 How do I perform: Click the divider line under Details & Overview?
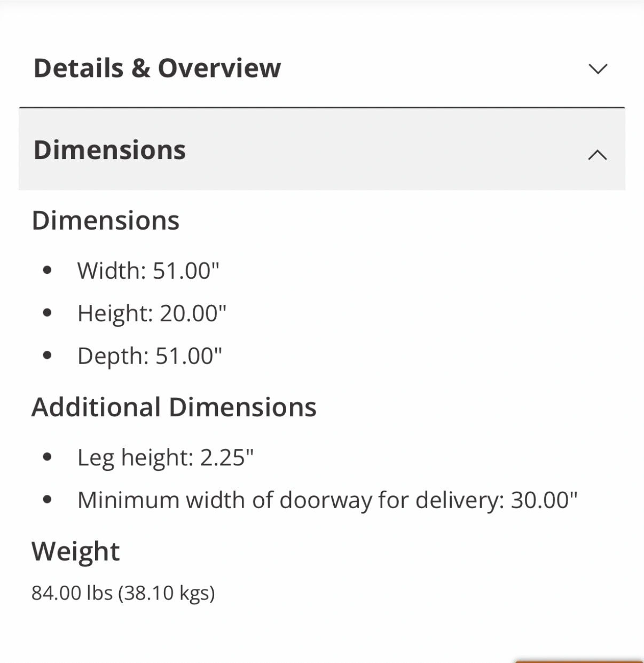coord(321,108)
